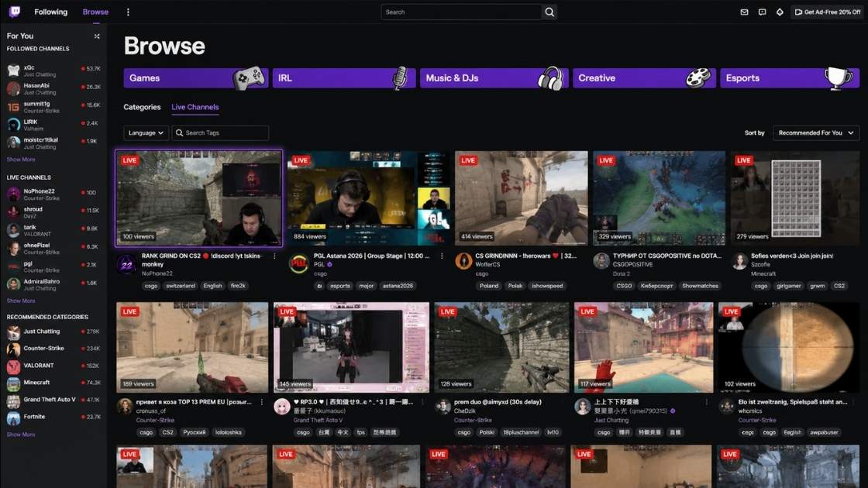The height and width of the screenshot is (488, 868).
Task: Open Fortnite category icon in sidebar
Action: pyautogui.click(x=13, y=418)
